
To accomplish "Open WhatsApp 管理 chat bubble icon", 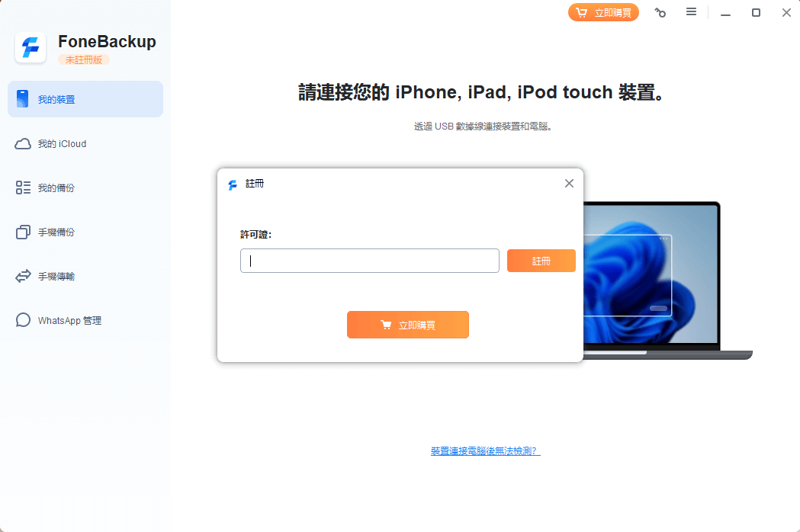I will 23,320.
